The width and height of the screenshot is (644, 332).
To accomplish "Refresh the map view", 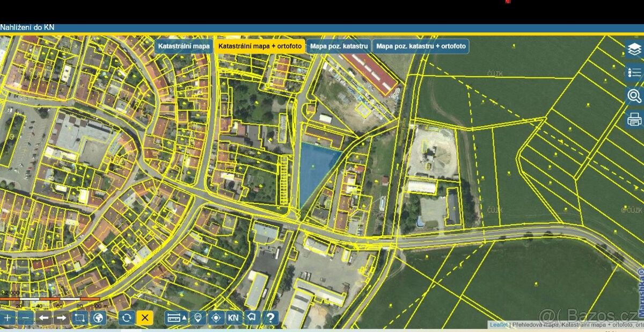I will click(x=127, y=317).
